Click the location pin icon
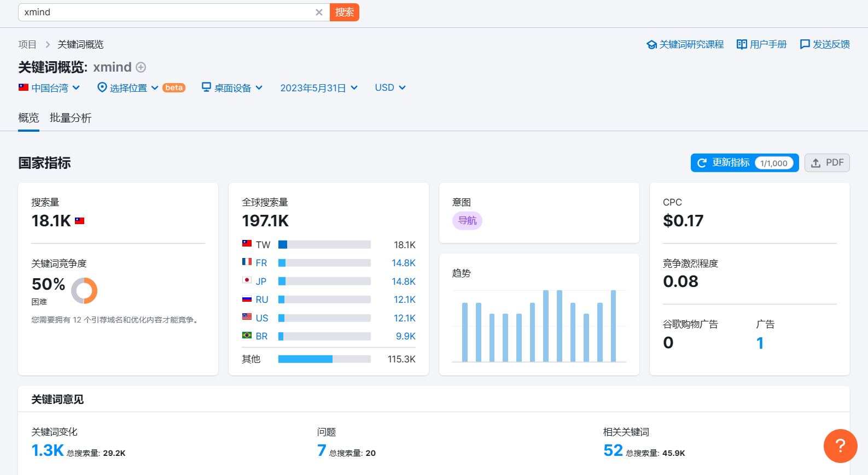The image size is (868, 475). (x=102, y=87)
